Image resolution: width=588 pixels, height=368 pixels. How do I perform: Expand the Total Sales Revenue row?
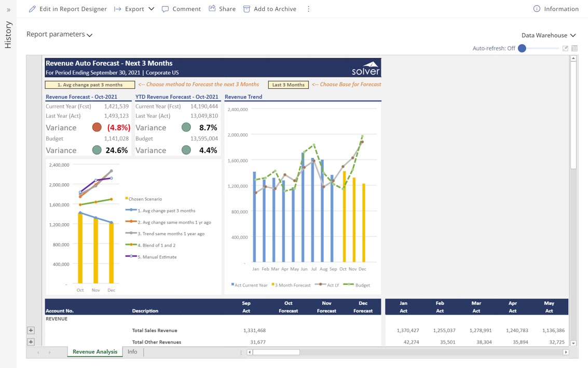coord(31,330)
